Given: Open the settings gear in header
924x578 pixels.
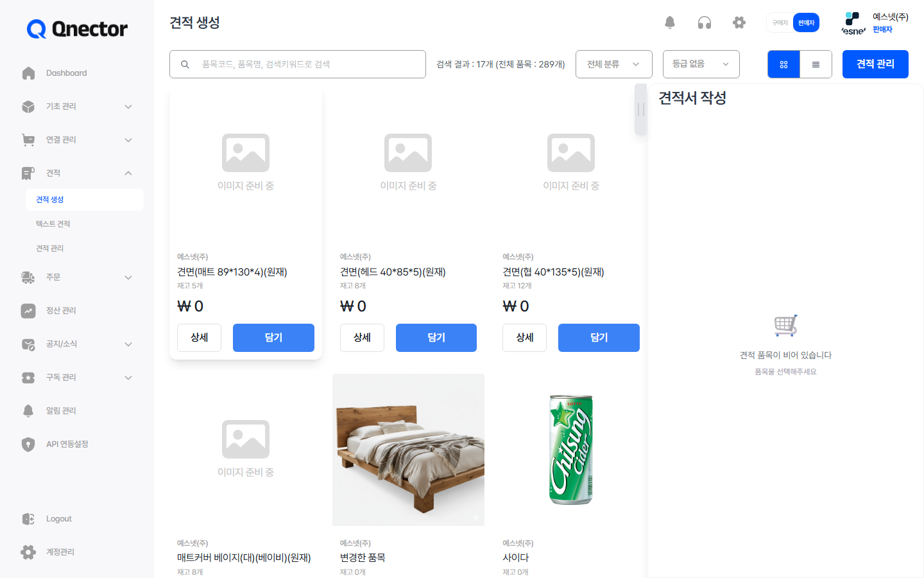Looking at the screenshot, I should tap(739, 22).
